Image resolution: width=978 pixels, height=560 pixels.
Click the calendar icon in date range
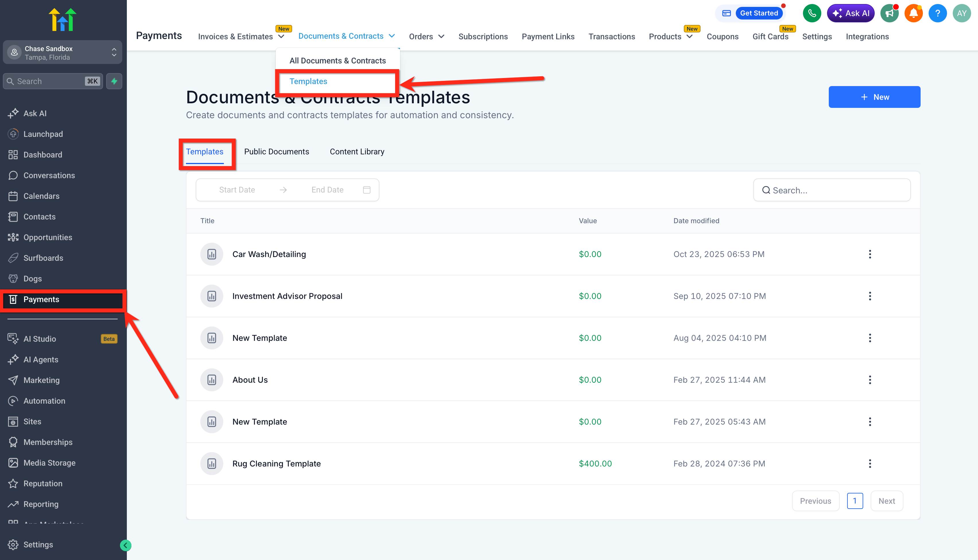367,190
